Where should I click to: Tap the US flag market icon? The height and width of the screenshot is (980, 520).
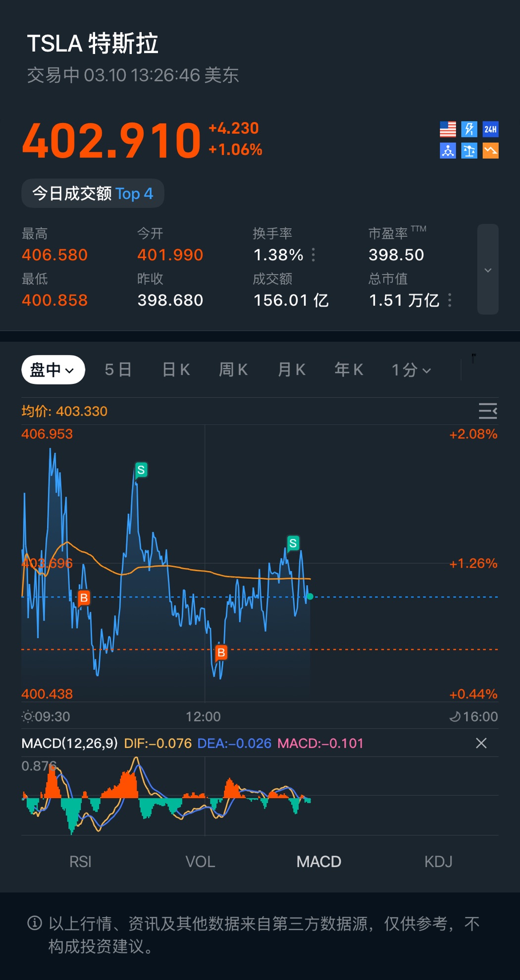point(448,129)
